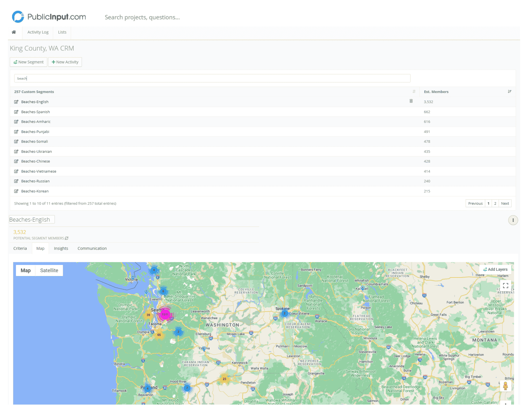Click edit icon next to Beaches-Korean
This screenshot has width=532, height=411.
[x=16, y=191]
